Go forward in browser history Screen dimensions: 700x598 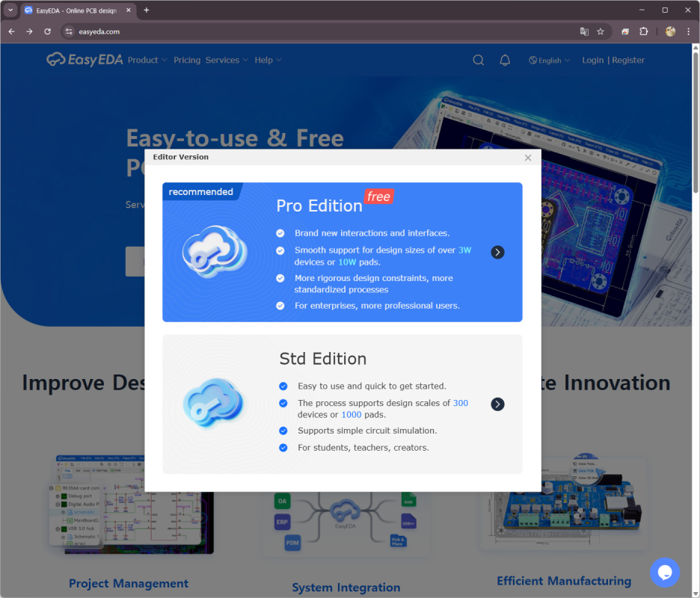click(29, 31)
